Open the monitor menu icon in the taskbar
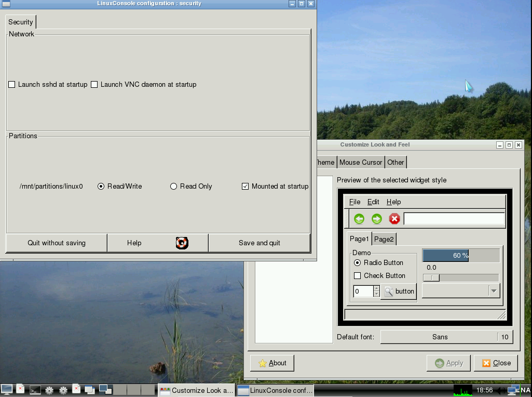Viewport: 532px width, 397px height. pos(6,390)
